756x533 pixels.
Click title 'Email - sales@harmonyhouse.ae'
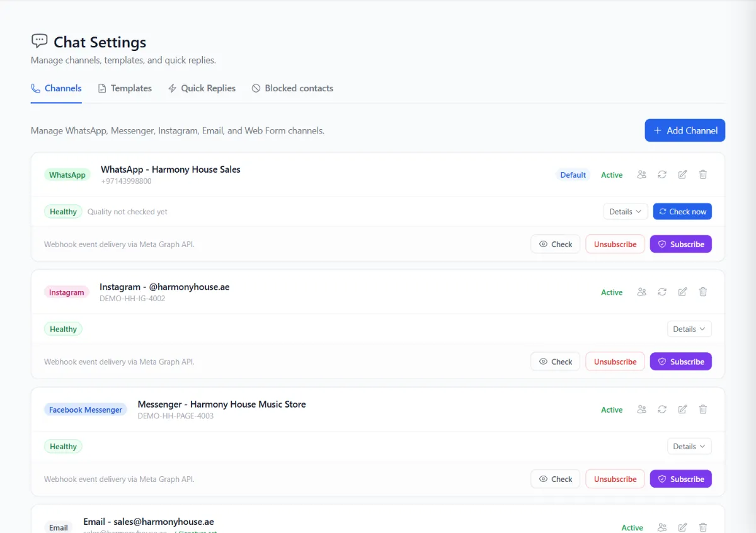[149, 522]
